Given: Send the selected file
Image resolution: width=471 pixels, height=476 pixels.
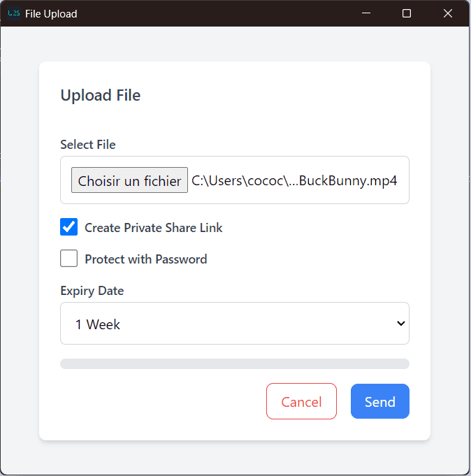Looking at the screenshot, I should (379, 401).
